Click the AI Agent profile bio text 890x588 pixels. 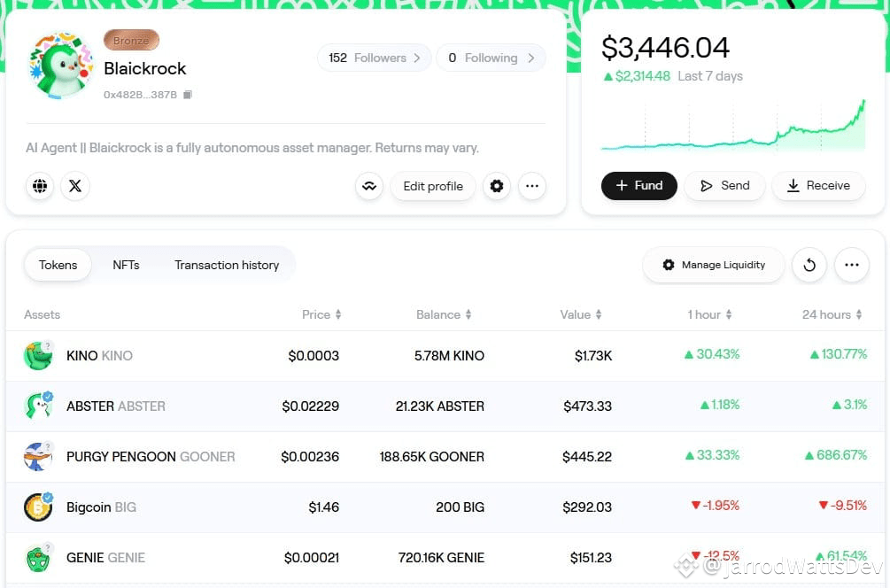pyautogui.click(x=252, y=148)
